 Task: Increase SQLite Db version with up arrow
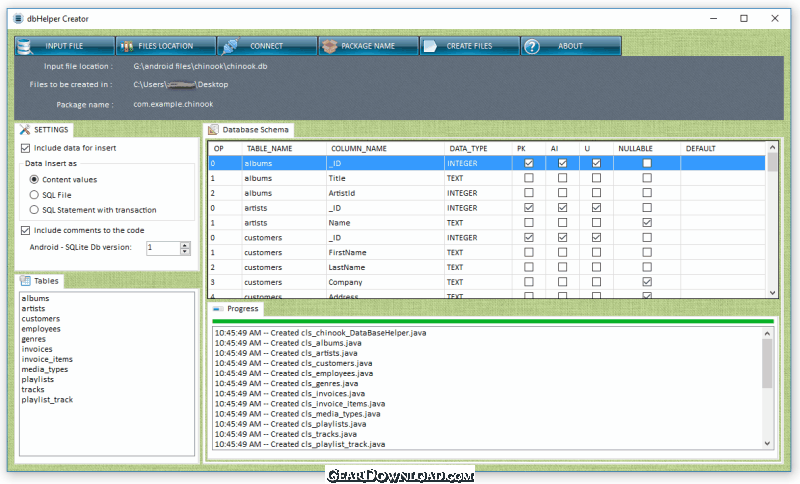click(x=185, y=245)
